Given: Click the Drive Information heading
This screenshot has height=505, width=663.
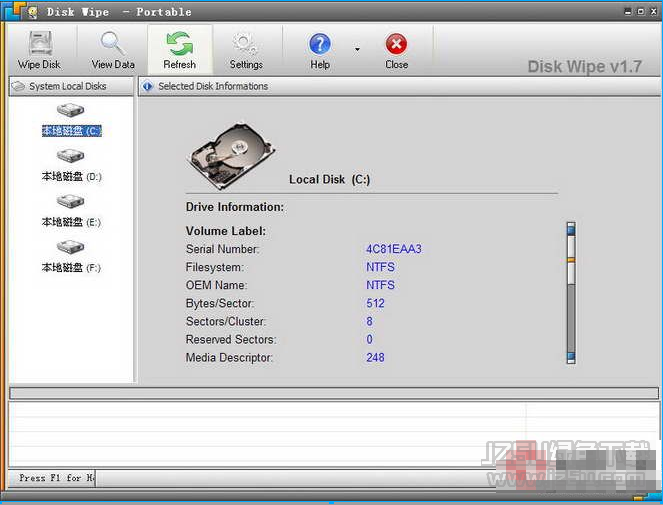Looking at the screenshot, I should point(235,207).
